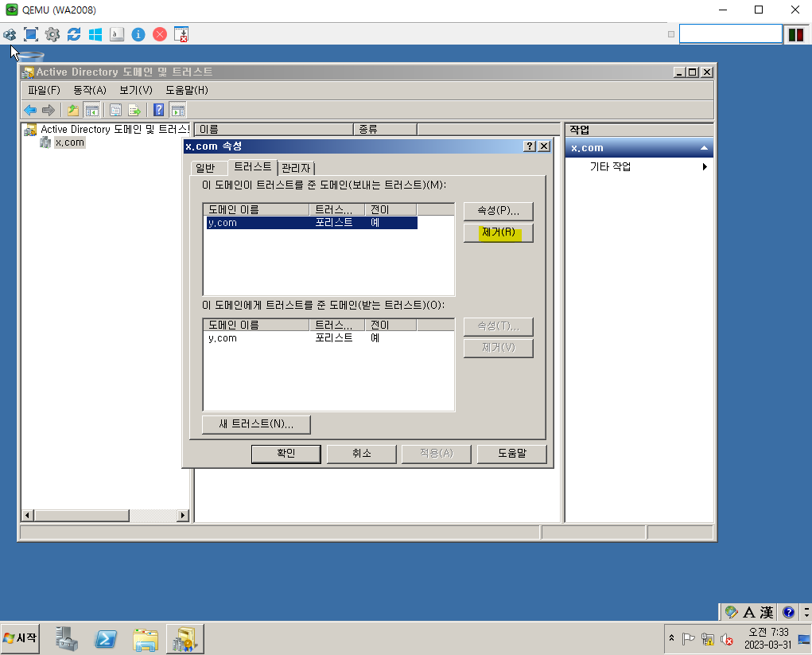The height and width of the screenshot is (655, 812).
Task: Click the muted volume tray icon
Action: click(727, 639)
